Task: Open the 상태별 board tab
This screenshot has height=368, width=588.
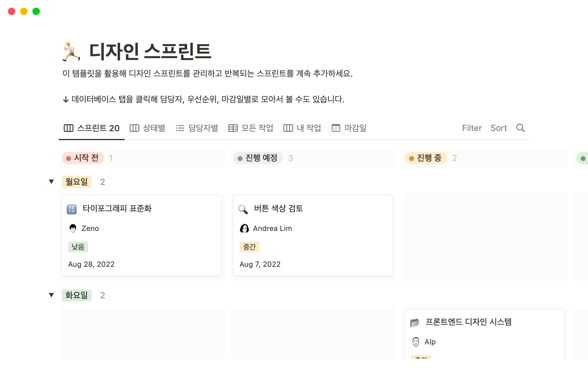Action: (147, 128)
